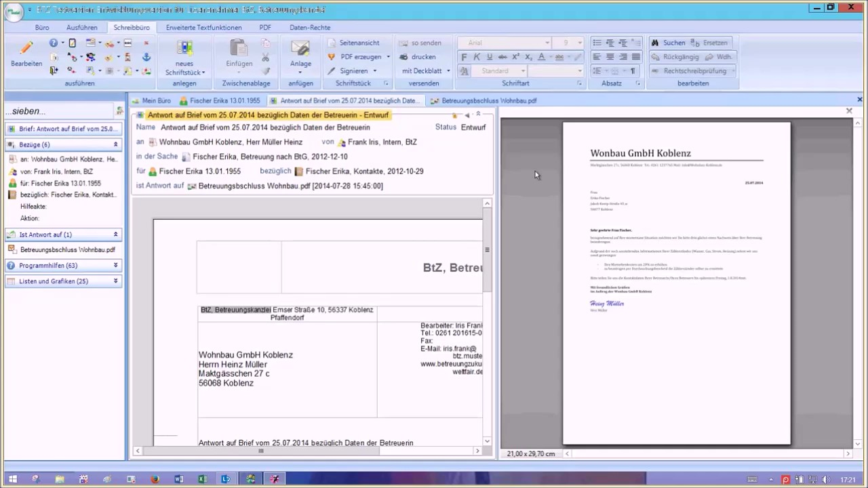Open Betreuungsbschluss Wohnbau.pdf in left panel
Viewport: 868px width, 488px height.
[x=67, y=250]
